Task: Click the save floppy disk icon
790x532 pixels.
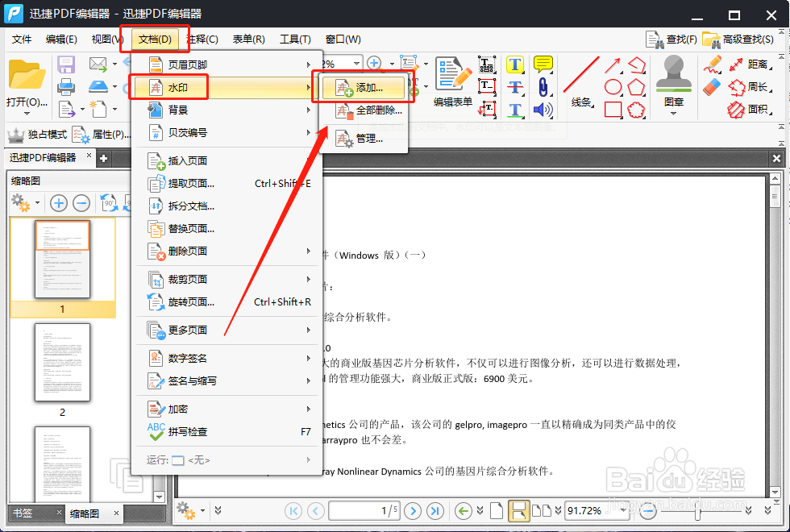Action: [x=66, y=65]
